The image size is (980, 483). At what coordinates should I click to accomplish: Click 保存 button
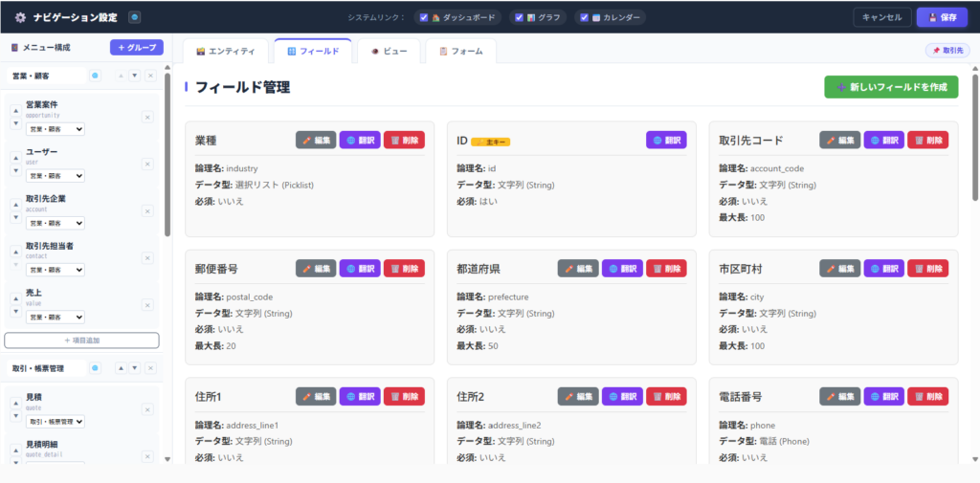click(943, 17)
